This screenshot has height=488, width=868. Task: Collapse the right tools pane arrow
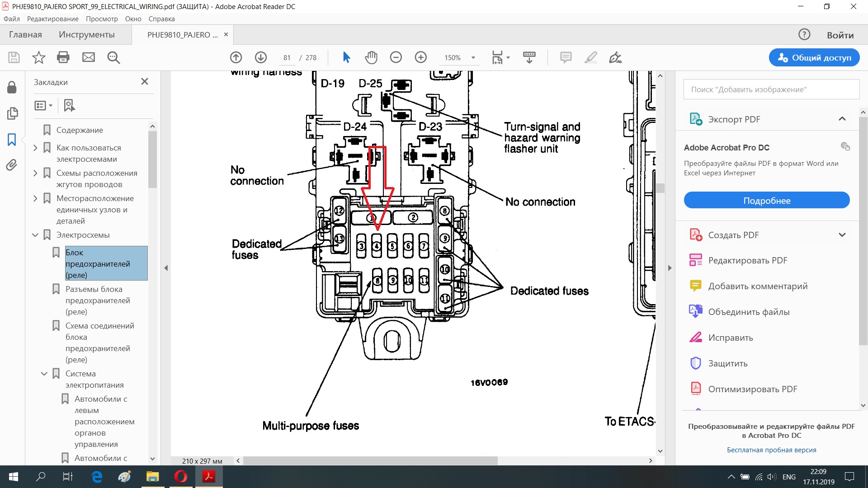[x=670, y=268]
